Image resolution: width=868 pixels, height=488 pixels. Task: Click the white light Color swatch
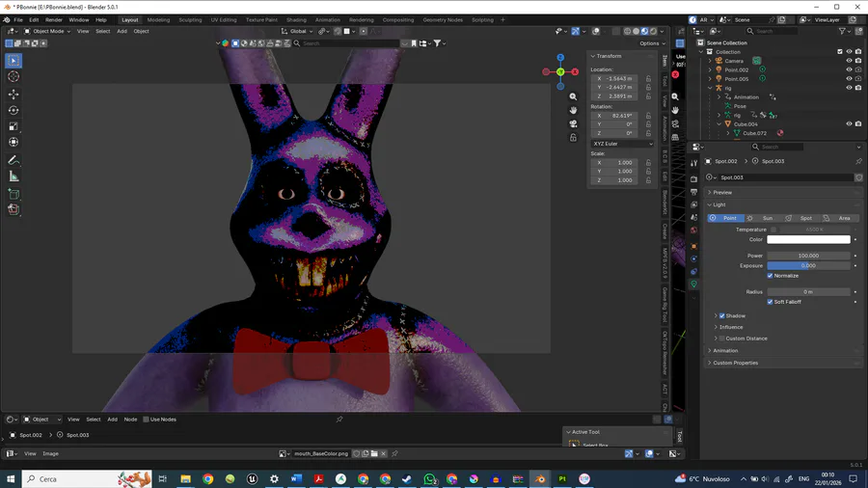[808, 239]
